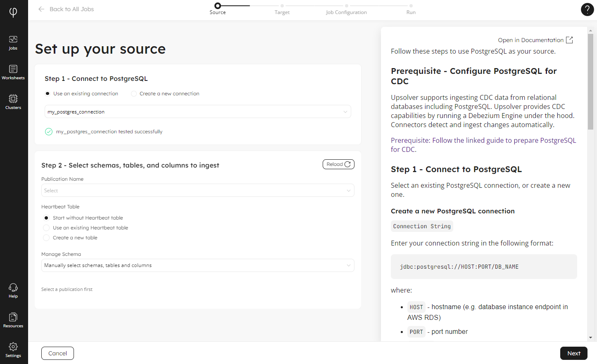Select Create a new connection option
597x364 pixels.
134,94
